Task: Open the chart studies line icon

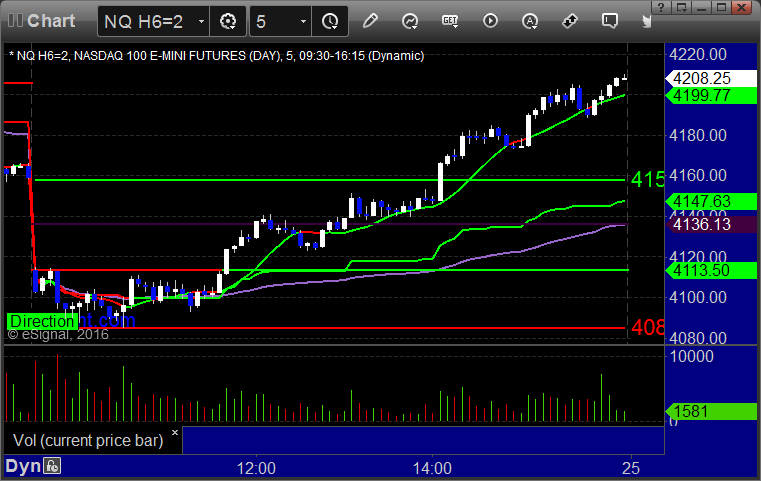Action: point(410,21)
